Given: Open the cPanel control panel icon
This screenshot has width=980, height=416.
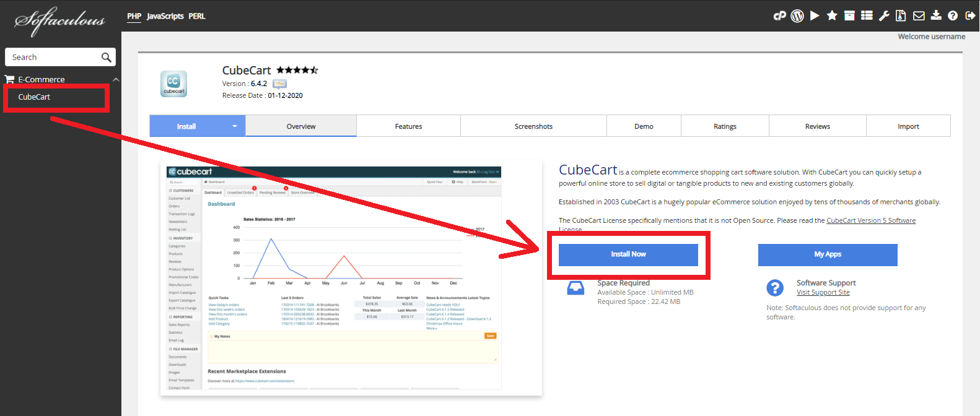Looking at the screenshot, I should [780, 16].
